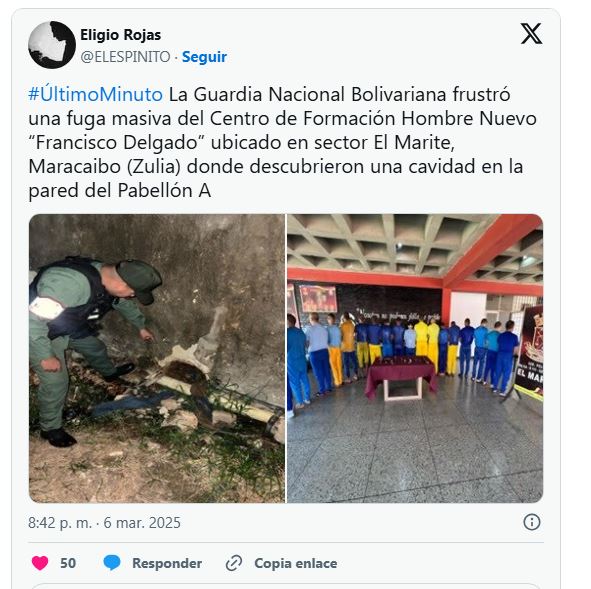The height and width of the screenshot is (589, 591).
Task: Open the lined-up inmates photo
Action: point(415,358)
